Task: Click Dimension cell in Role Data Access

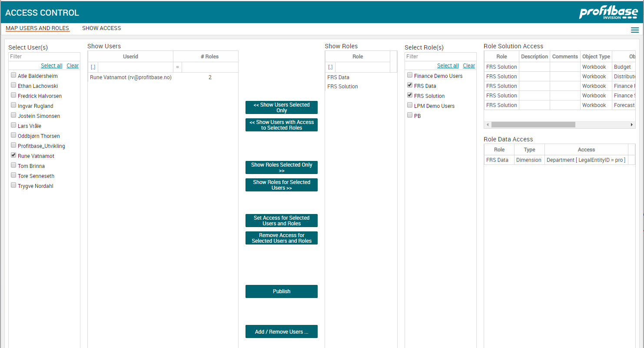Action: point(529,160)
